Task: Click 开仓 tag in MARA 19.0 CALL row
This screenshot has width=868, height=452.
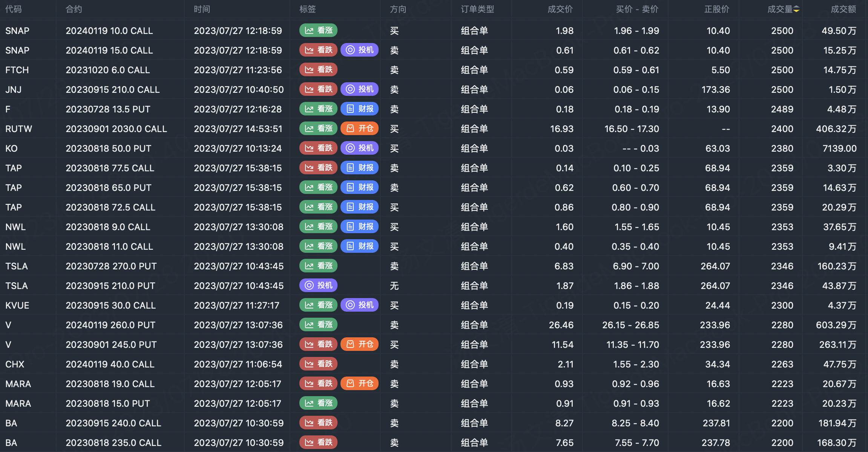Action: 359,384
